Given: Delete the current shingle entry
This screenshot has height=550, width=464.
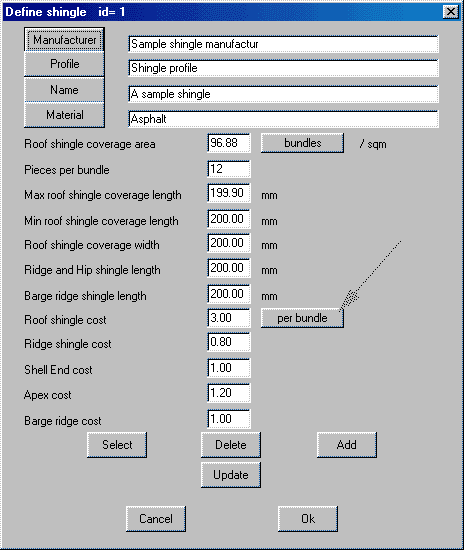Looking at the screenshot, I should coord(231,445).
